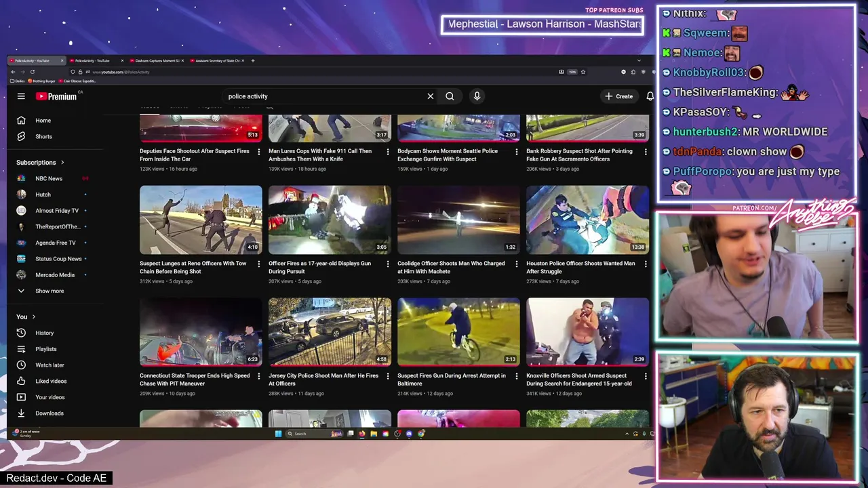Open '17-year-old Displays Gun' video thumbnail

330,220
